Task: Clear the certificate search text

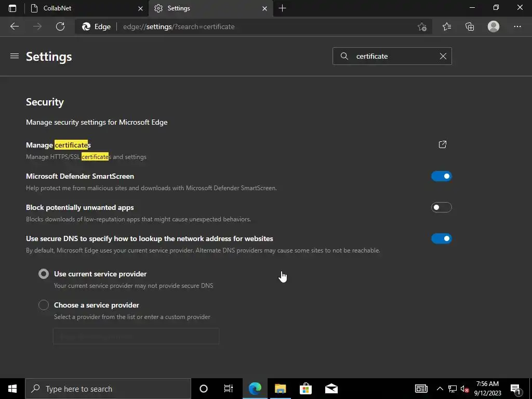Action: click(443, 56)
